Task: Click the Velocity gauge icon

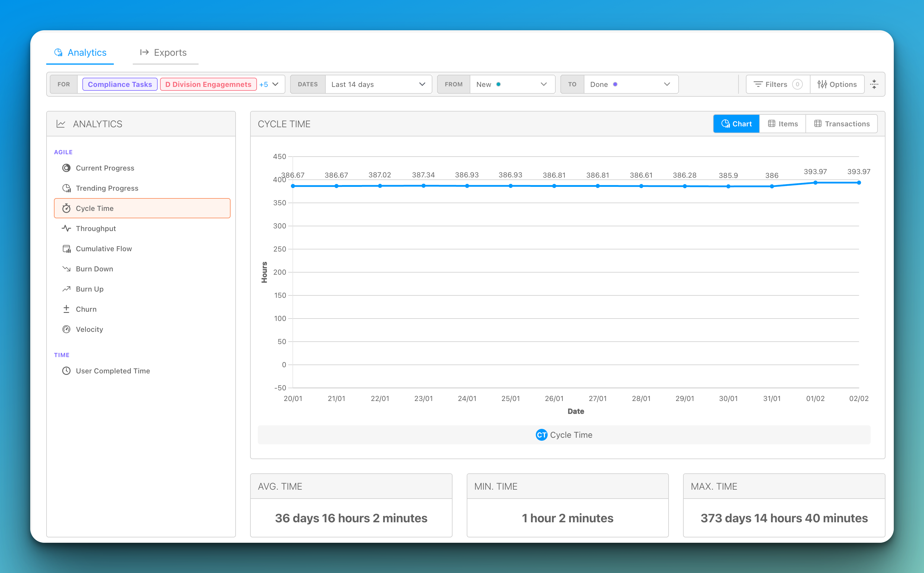Action: (66, 329)
